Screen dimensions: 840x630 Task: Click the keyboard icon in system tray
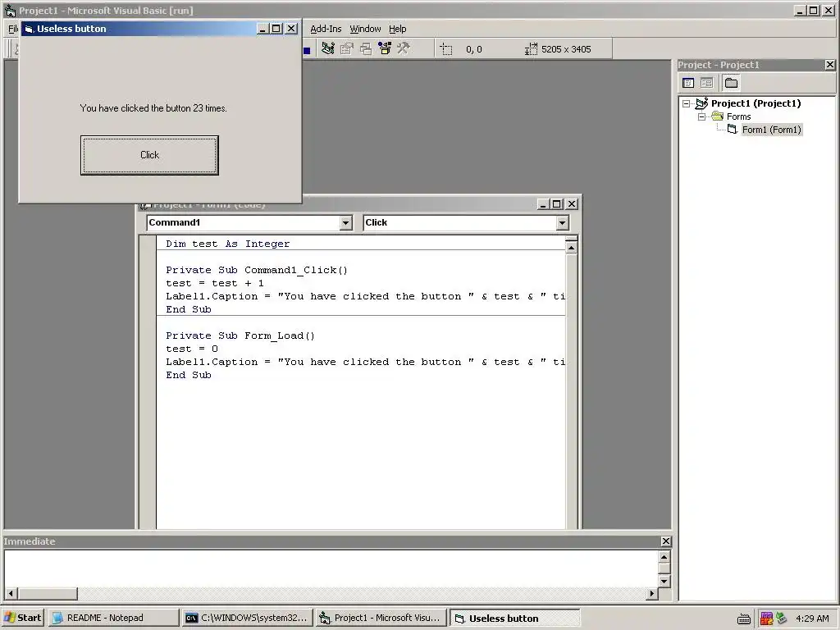pos(743,619)
